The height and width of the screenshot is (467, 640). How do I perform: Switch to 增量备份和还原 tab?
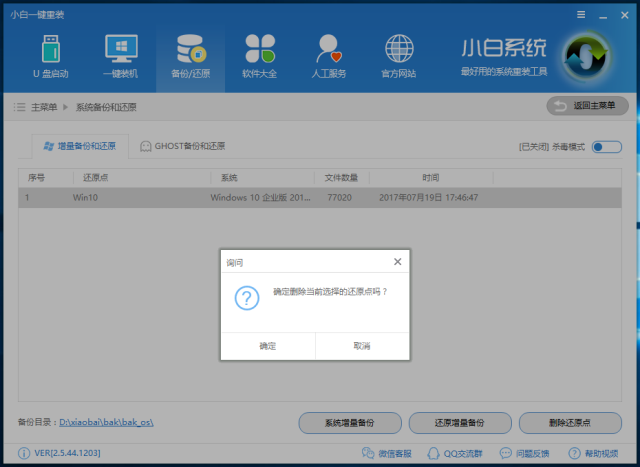coord(80,146)
